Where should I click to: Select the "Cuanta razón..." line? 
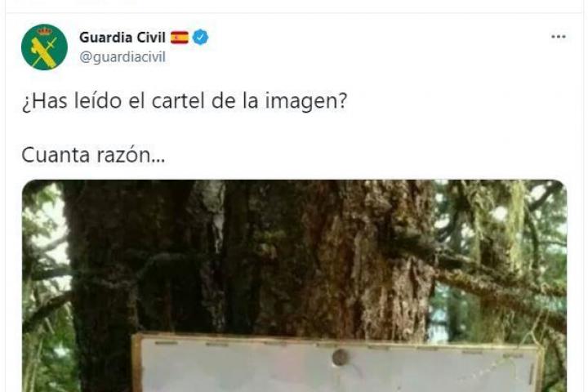click(93, 155)
